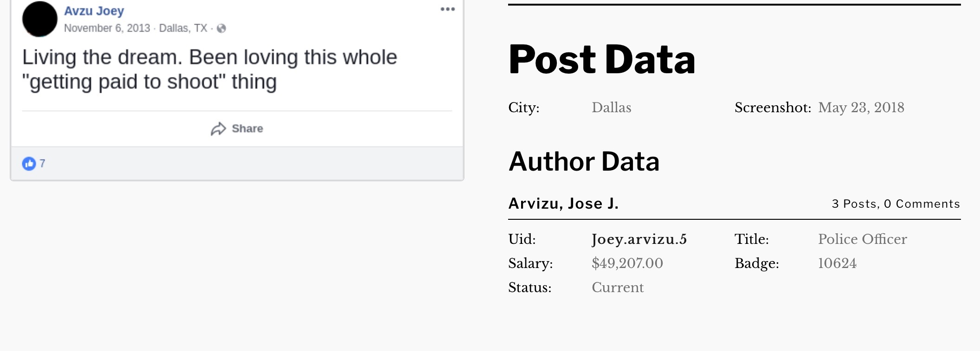980x351 pixels.
Task: Click the Share arrow icon
Action: (218, 129)
